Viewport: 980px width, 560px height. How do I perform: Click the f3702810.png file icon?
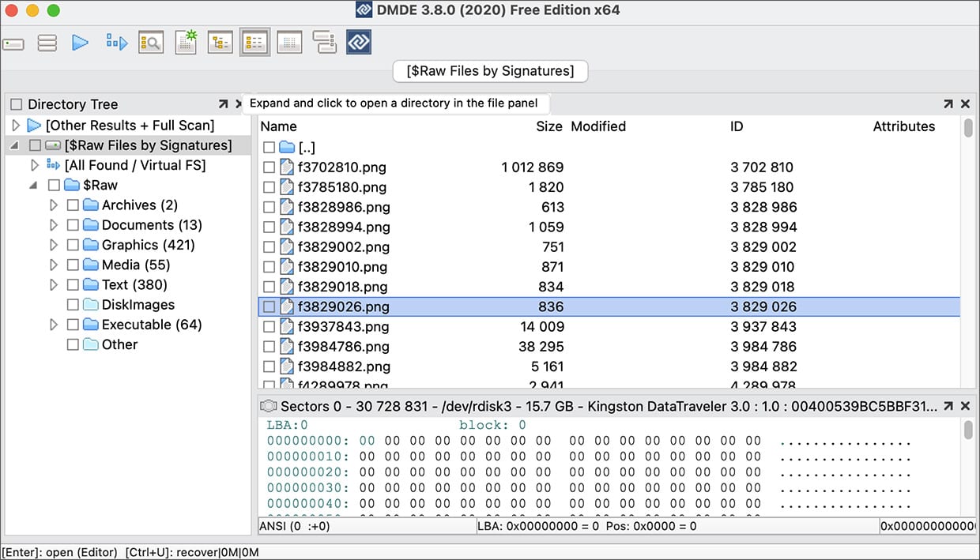287,167
